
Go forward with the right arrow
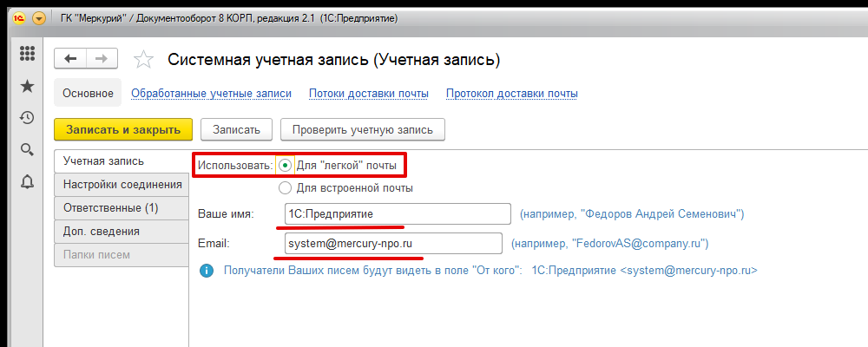(101, 58)
